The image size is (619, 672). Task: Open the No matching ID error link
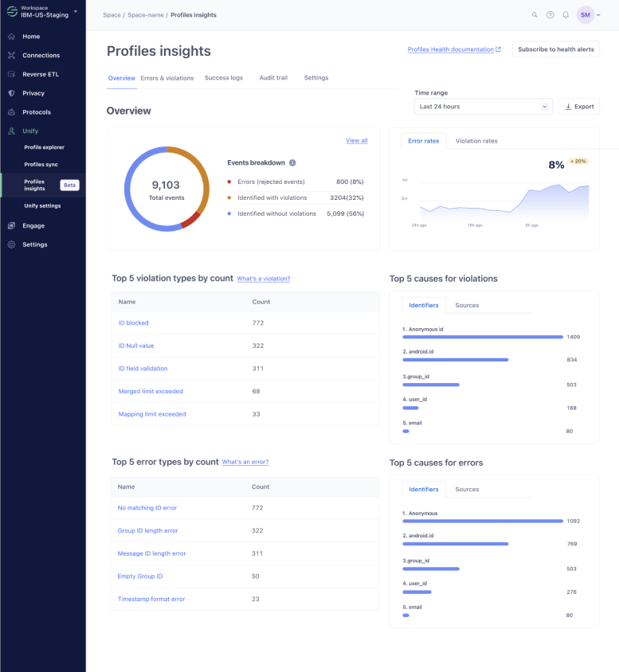click(x=147, y=507)
